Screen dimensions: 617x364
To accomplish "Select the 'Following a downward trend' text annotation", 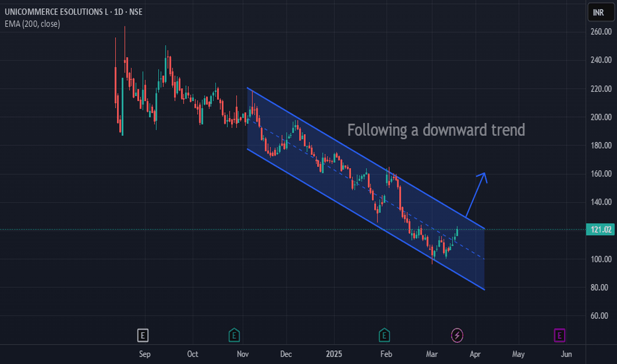I will point(436,130).
